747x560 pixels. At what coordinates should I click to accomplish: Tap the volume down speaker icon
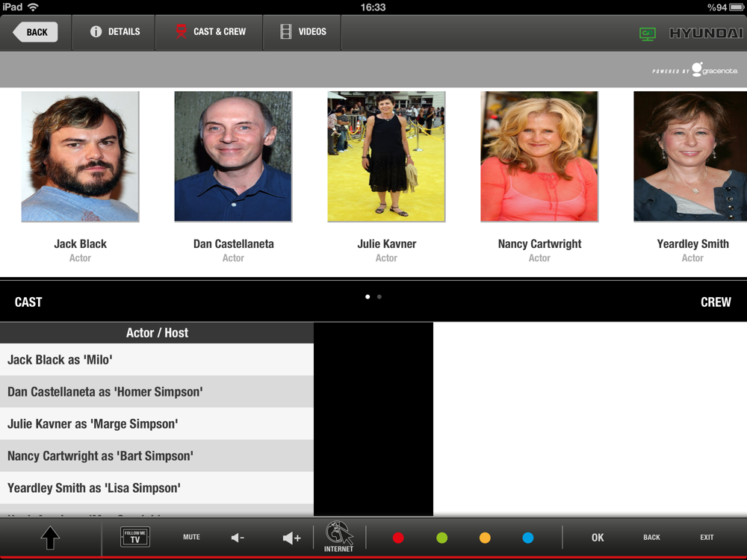coord(238,538)
